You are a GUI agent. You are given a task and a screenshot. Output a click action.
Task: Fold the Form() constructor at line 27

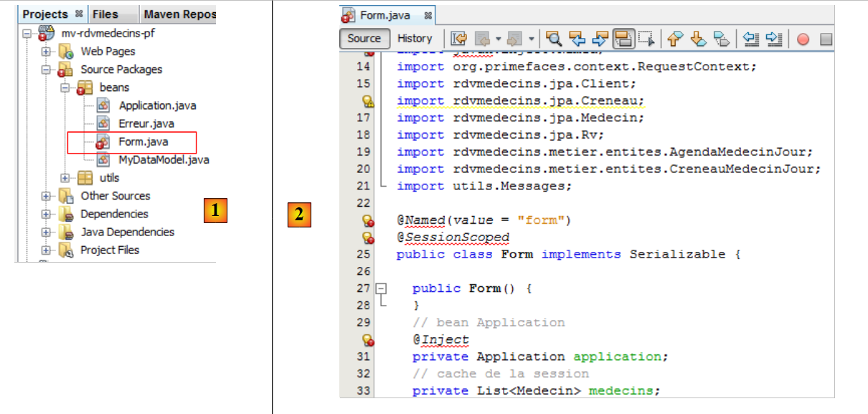tap(382, 288)
